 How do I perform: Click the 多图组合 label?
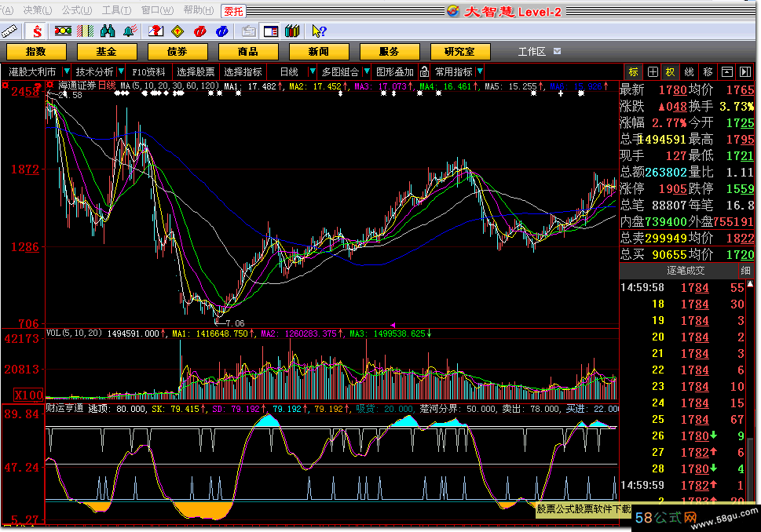340,72
